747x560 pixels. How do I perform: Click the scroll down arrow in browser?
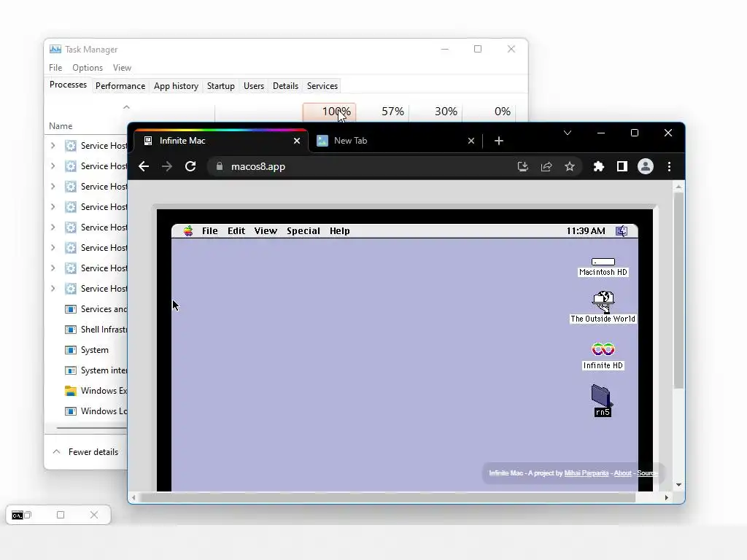678,485
